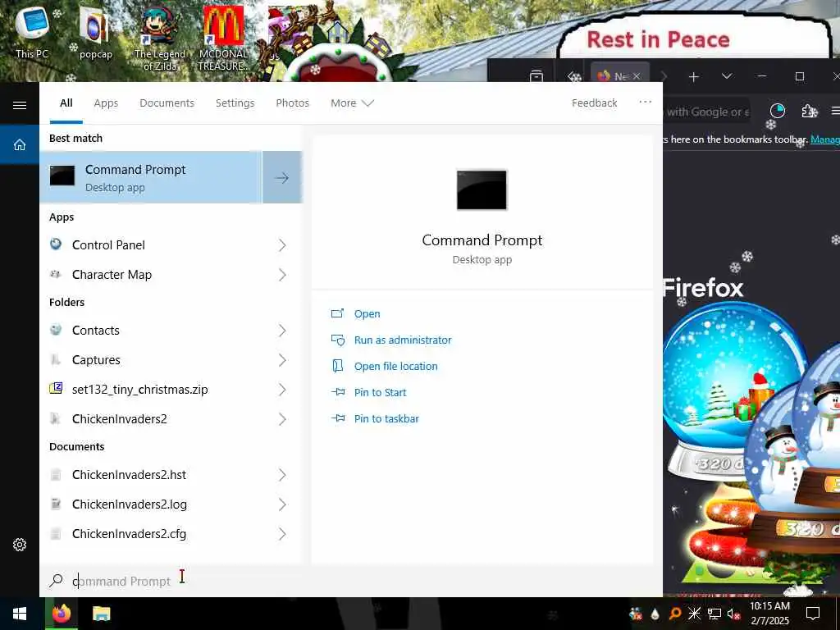Click the white starburst tray icon

click(x=694, y=614)
